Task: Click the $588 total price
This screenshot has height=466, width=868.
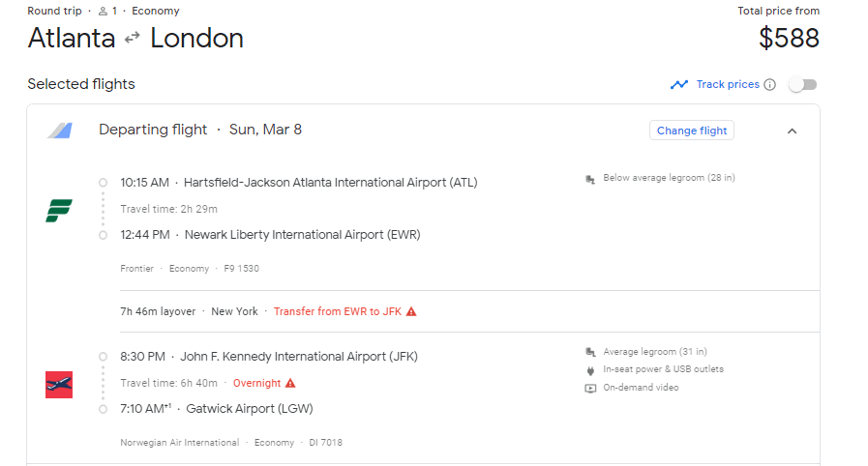Action: [x=789, y=39]
